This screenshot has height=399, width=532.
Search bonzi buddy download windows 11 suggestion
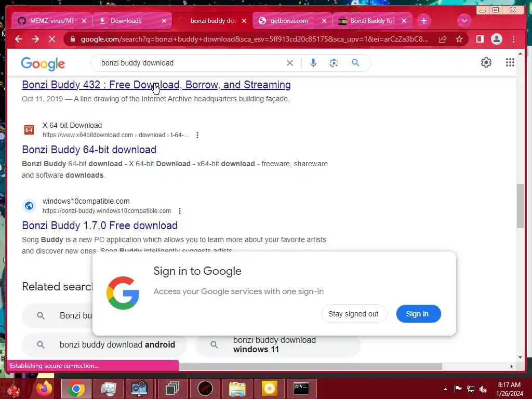tap(278, 345)
